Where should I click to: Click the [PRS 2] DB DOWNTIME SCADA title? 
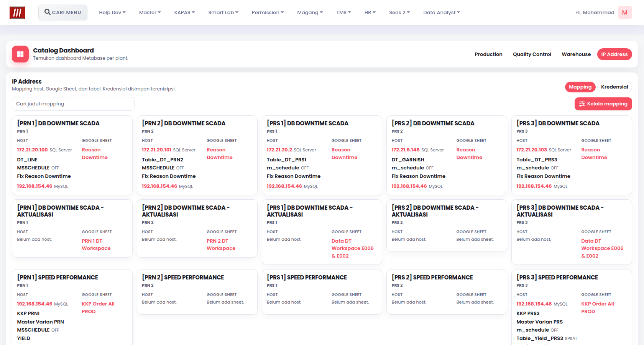point(433,123)
